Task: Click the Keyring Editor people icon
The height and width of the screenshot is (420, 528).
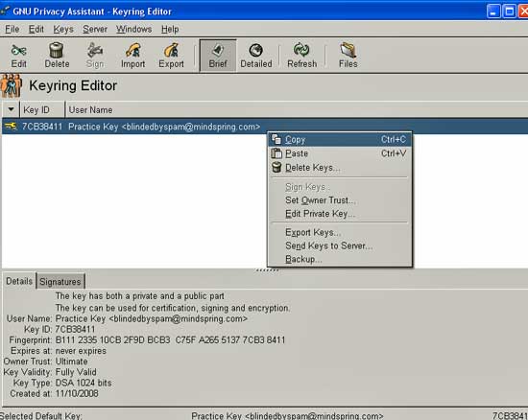Action: 12,85
